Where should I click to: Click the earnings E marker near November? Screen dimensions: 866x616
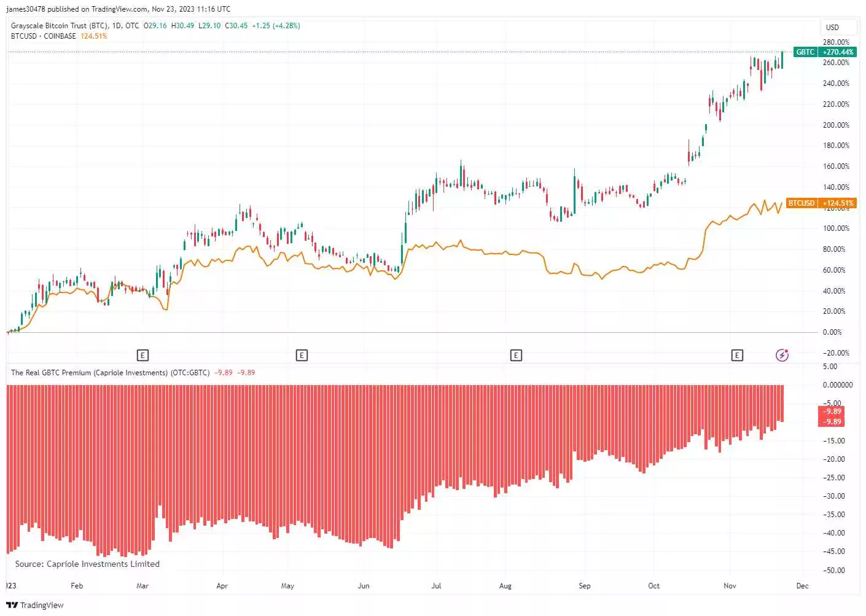point(737,355)
